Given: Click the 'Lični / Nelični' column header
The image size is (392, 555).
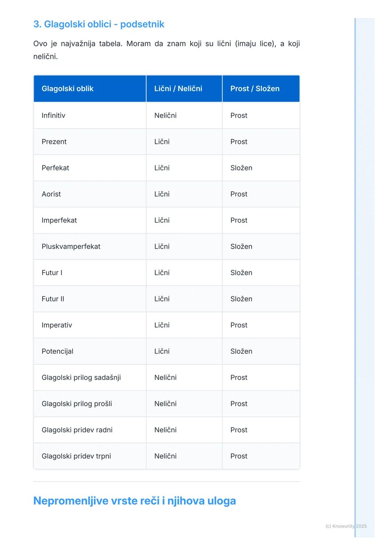Looking at the screenshot, I should pyautogui.click(x=178, y=89).
